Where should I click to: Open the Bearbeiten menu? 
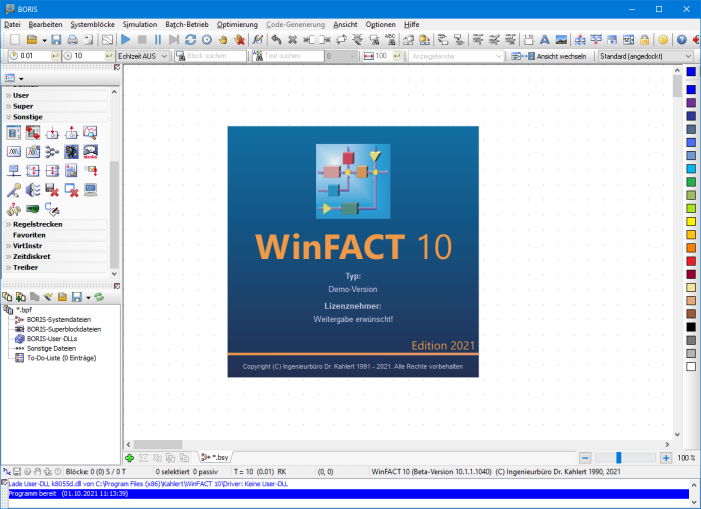tap(45, 25)
